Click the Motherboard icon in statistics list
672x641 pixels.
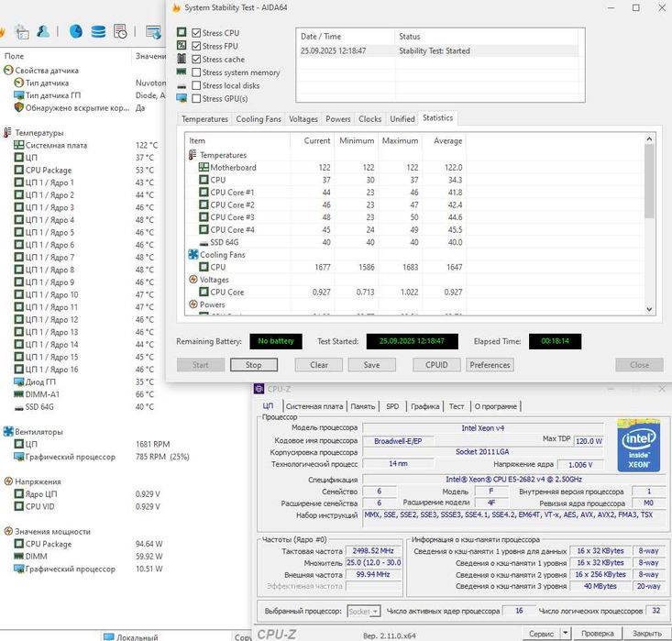204,167
